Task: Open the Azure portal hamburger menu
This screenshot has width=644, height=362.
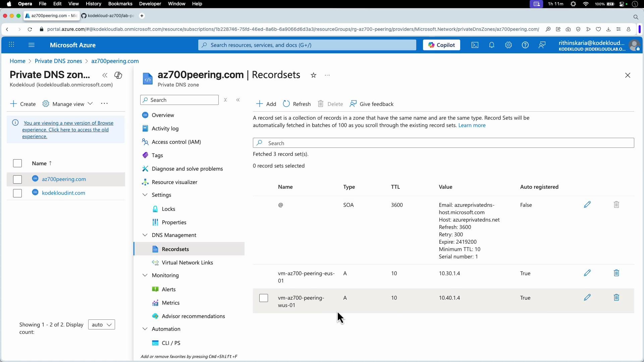Action: pyautogui.click(x=32, y=45)
